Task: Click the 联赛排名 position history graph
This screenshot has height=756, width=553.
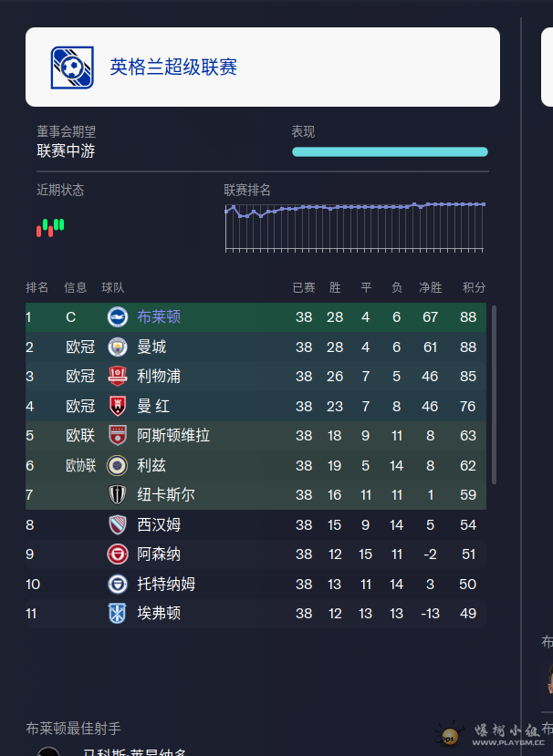Action: [x=355, y=228]
